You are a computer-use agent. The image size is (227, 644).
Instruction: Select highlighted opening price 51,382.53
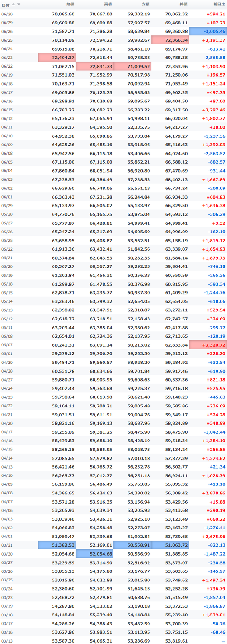coord(57,546)
